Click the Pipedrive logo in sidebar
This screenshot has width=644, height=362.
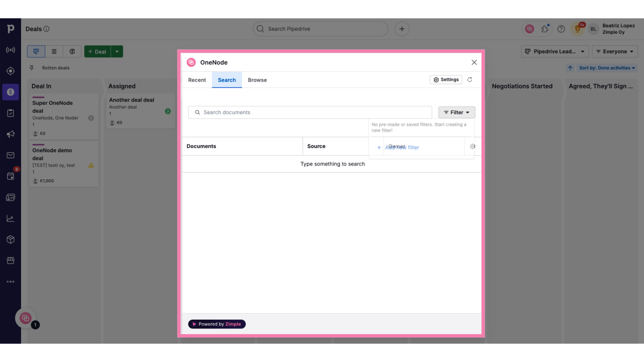tap(11, 28)
